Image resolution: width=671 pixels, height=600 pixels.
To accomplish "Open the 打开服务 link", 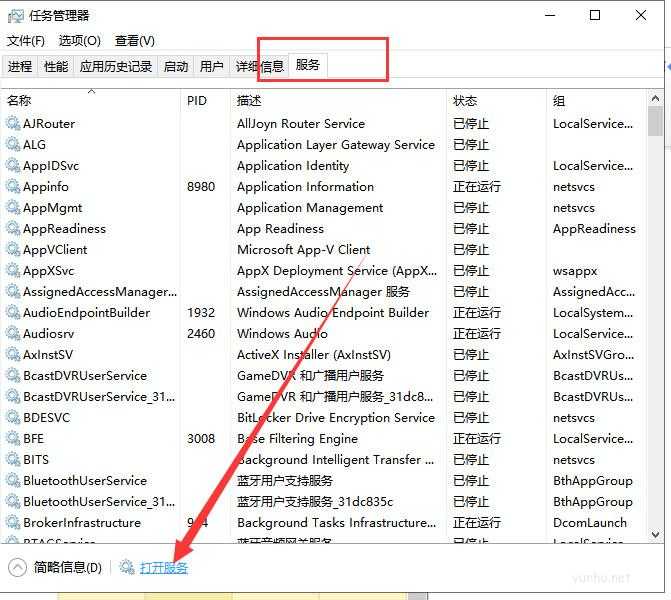I will point(164,567).
